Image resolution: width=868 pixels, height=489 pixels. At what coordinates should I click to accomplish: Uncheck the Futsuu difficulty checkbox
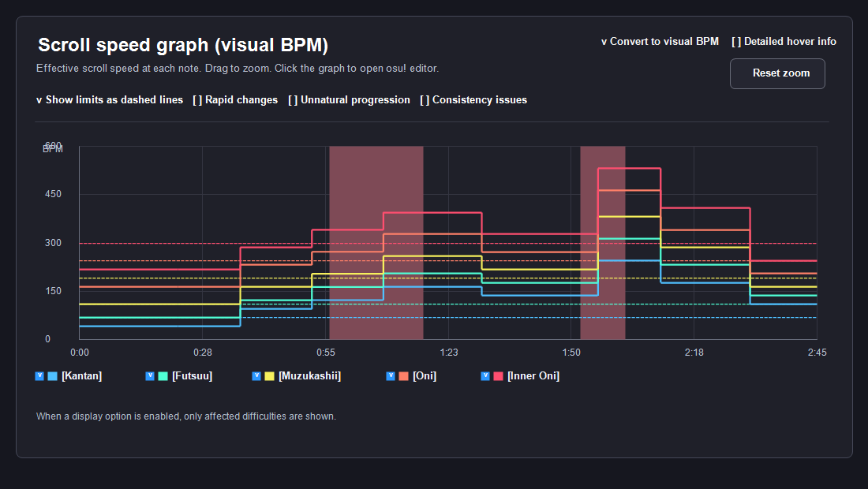(x=149, y=376)
